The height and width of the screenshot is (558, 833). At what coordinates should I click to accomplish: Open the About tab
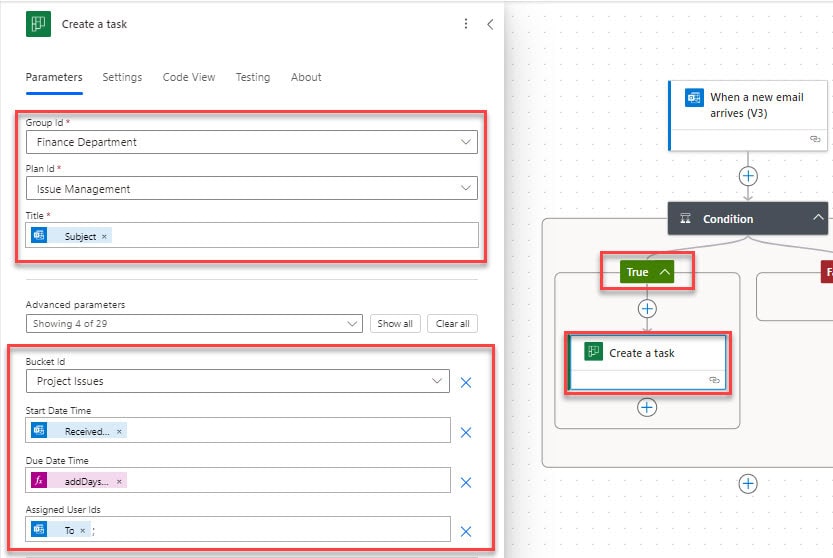[x=306, y=77]
